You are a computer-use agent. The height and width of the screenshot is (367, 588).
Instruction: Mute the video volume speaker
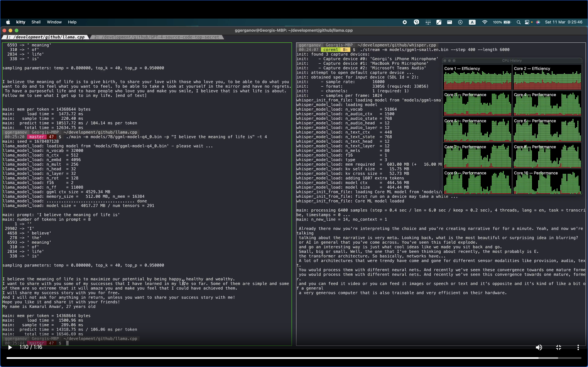539,347
